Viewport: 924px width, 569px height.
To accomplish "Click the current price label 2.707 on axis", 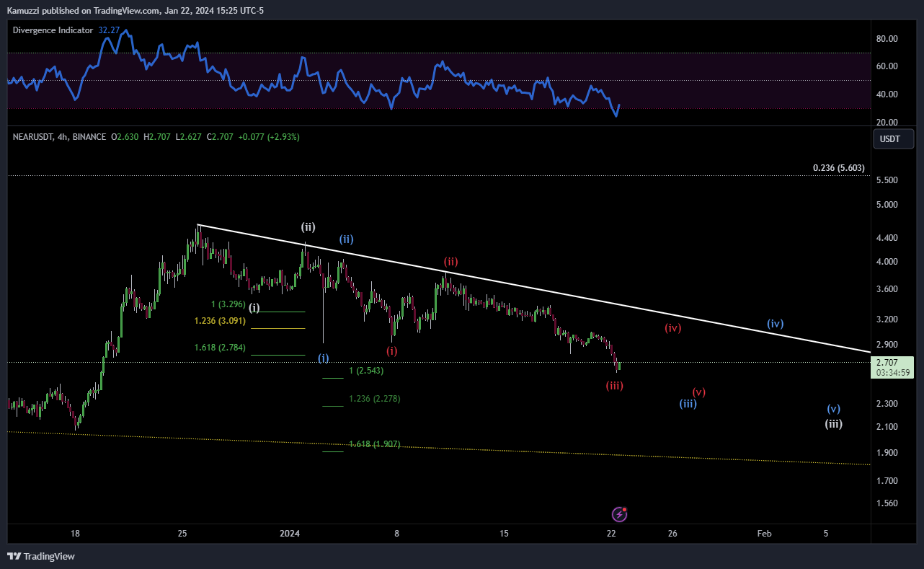I will point(887,362).
